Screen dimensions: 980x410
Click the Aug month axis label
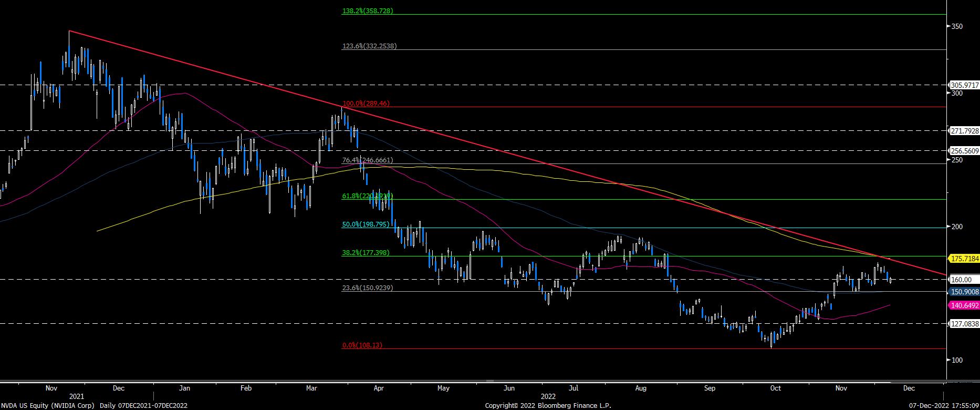pos(641,388)
